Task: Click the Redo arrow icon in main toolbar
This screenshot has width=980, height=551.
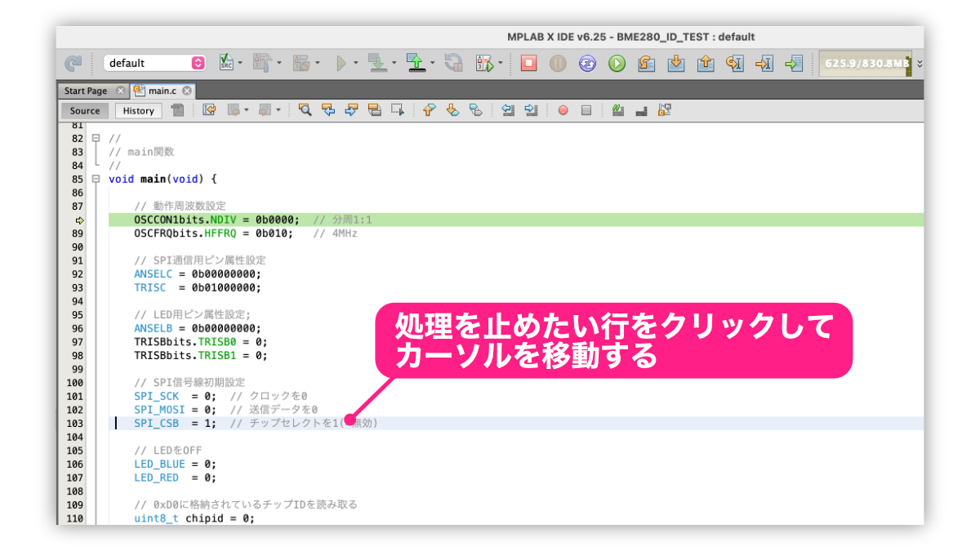Action: 73,63
